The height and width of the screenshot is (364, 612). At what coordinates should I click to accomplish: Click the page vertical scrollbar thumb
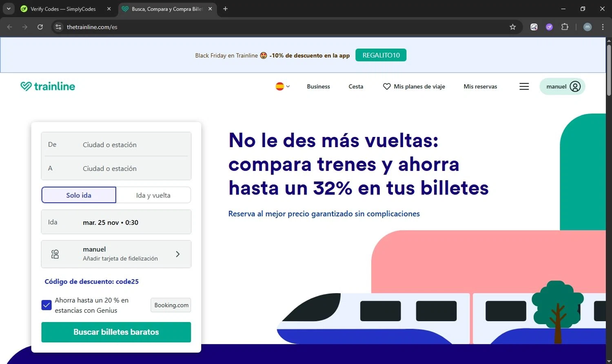click(x=609, y=70)
